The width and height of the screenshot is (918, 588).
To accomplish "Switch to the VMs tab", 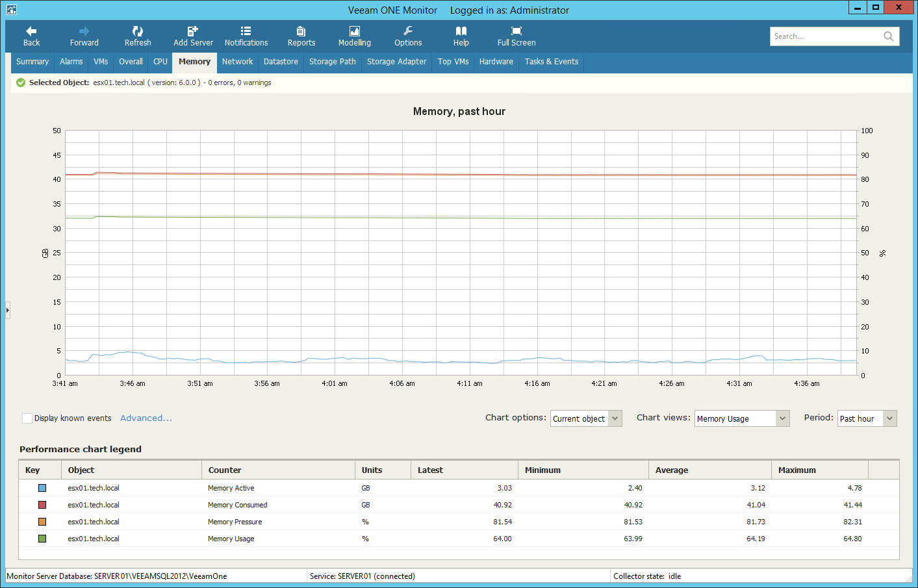I will (x=101, y=62).
